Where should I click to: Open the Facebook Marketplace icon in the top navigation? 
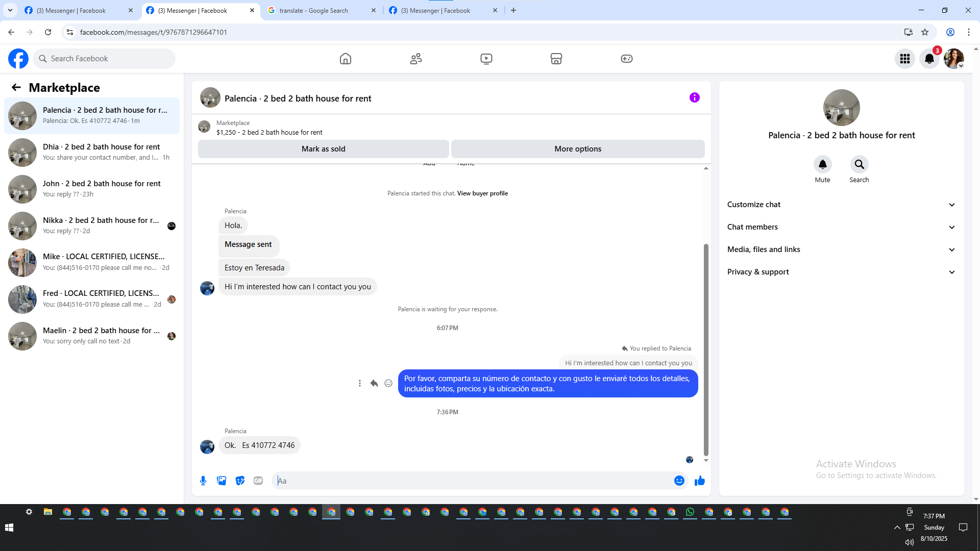coord(556,59)
